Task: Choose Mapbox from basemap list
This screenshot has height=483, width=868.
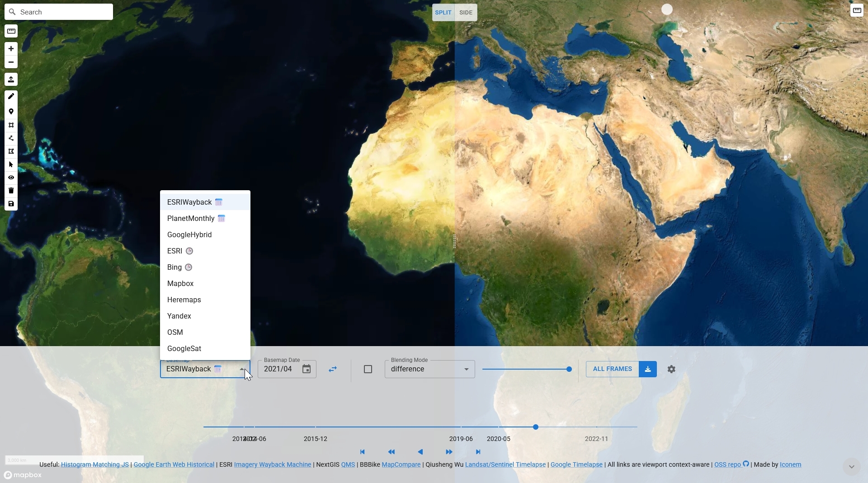Action: tap(205, 283)
